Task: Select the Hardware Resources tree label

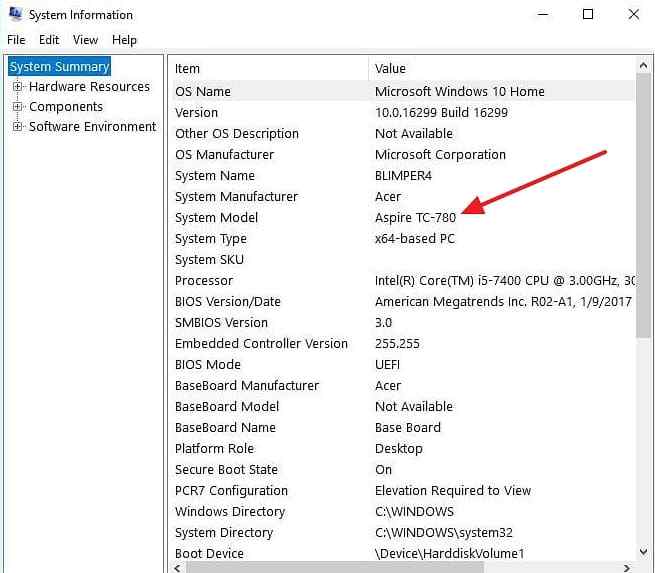Action: point(89,86)
